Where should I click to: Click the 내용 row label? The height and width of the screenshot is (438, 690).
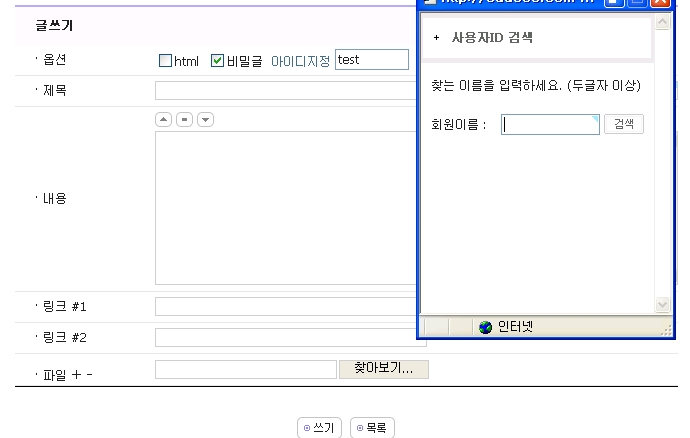tap(55, 199)
